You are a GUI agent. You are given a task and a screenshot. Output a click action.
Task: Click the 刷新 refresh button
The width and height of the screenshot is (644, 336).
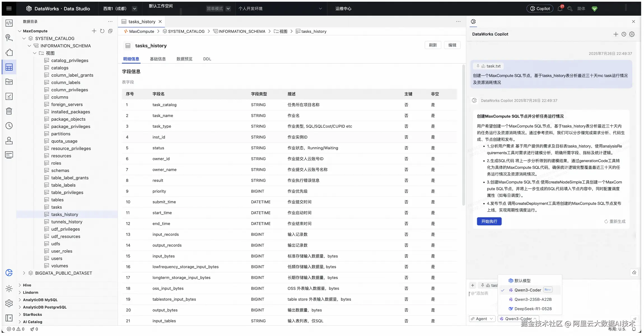click(433, 45)
